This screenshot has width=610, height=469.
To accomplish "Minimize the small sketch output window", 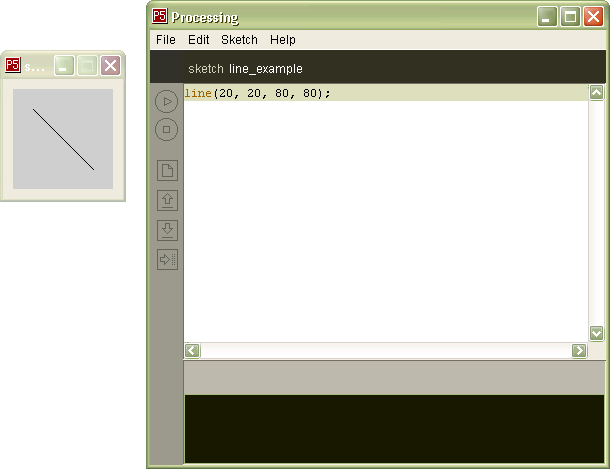I will (64, 65).
